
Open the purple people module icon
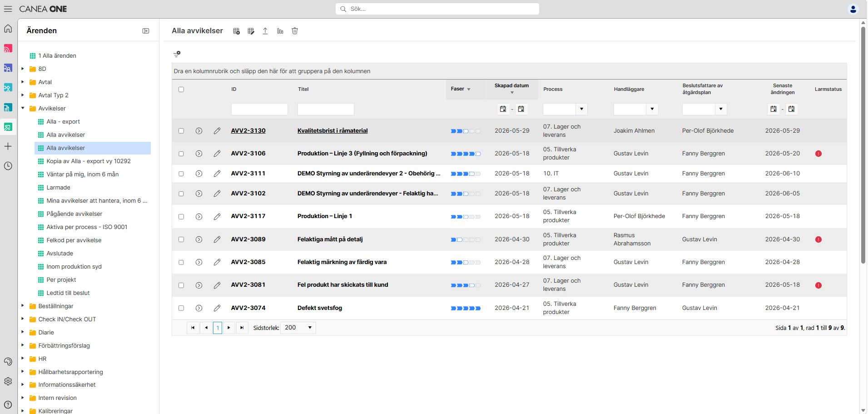point(8,68)
